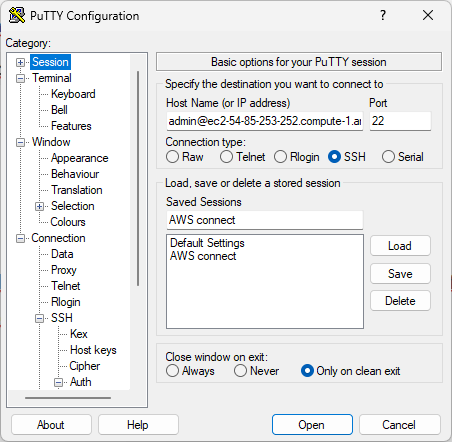
Task: Click the Load button
Action: (x=400, y=246)
